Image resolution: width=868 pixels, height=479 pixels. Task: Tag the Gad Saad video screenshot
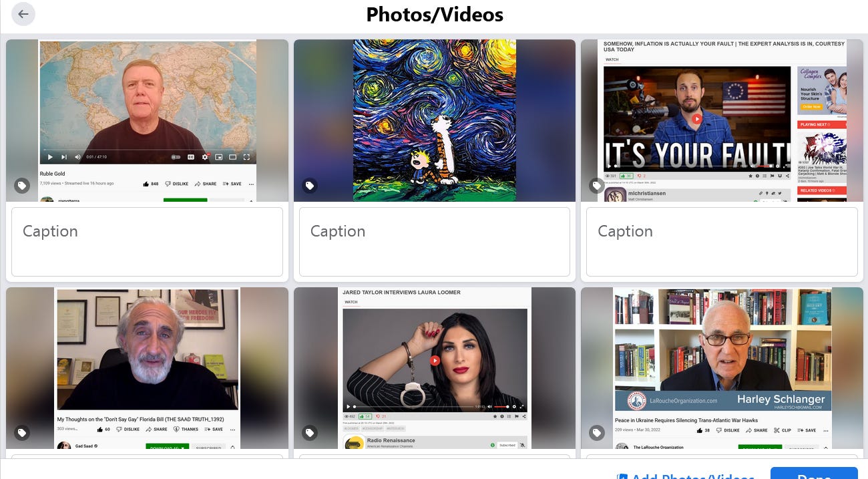pyautogui.click(x=22, y=433)
